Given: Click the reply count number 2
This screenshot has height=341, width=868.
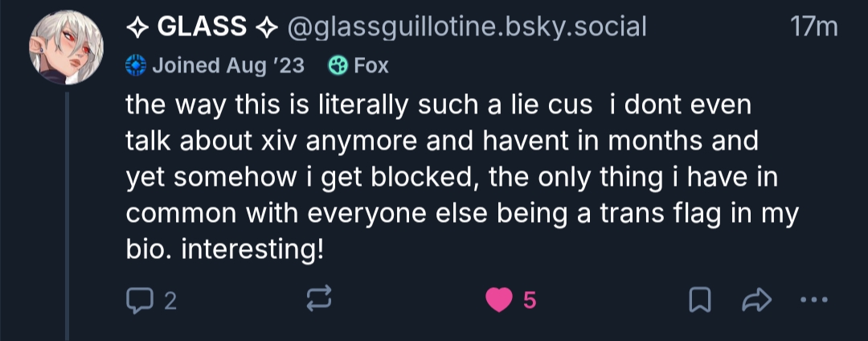Looking at the screenshot, I should click(170, 301).
